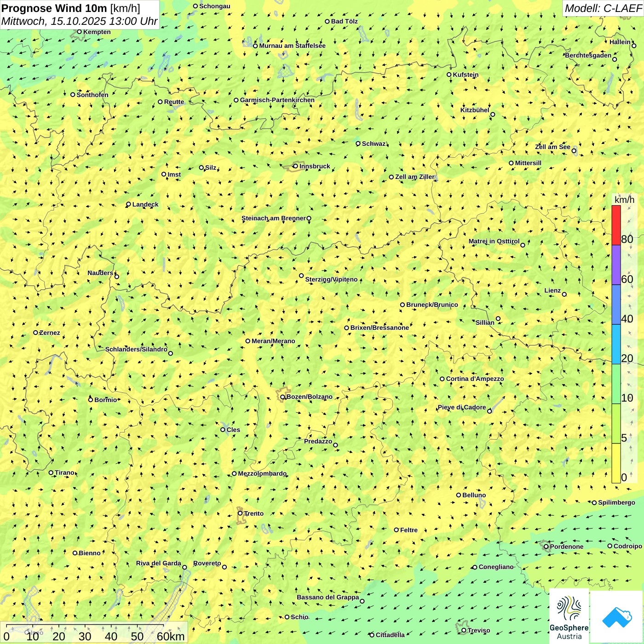Click the Innsbruck city marker

tap(295, 166)
